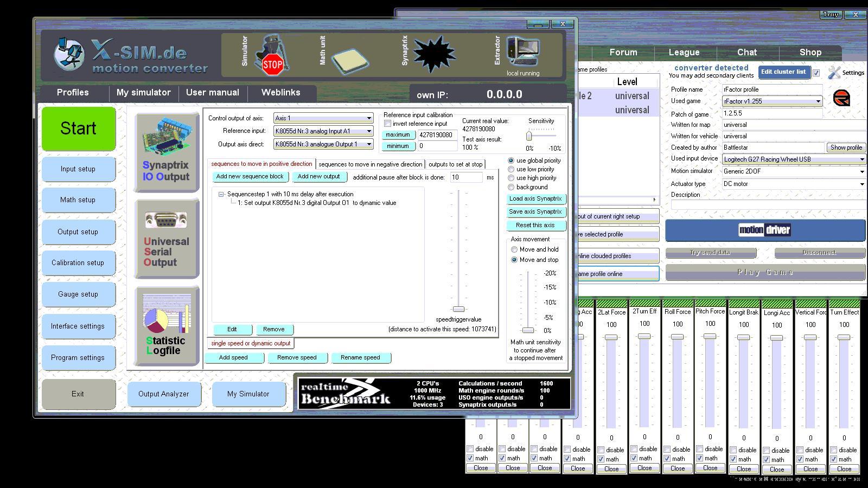Click Add new sequence block button
The height and width of the screenshot is (488, 868).
click(250, 177)
